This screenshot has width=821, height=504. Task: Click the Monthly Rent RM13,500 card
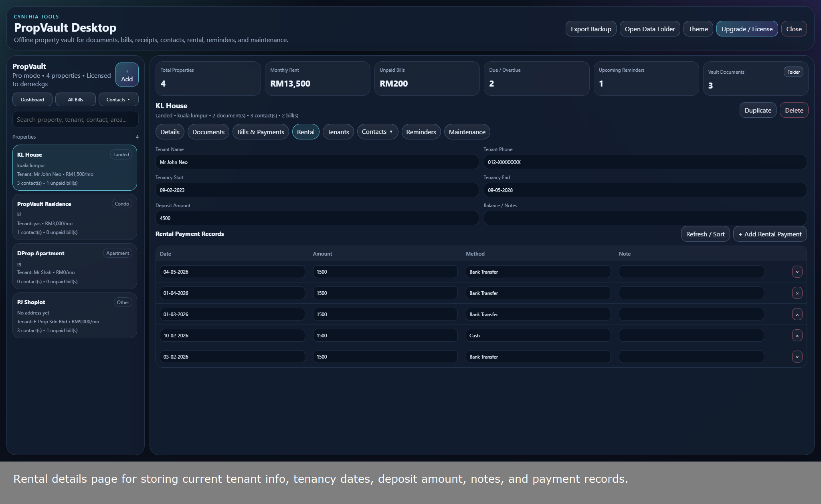317,79
